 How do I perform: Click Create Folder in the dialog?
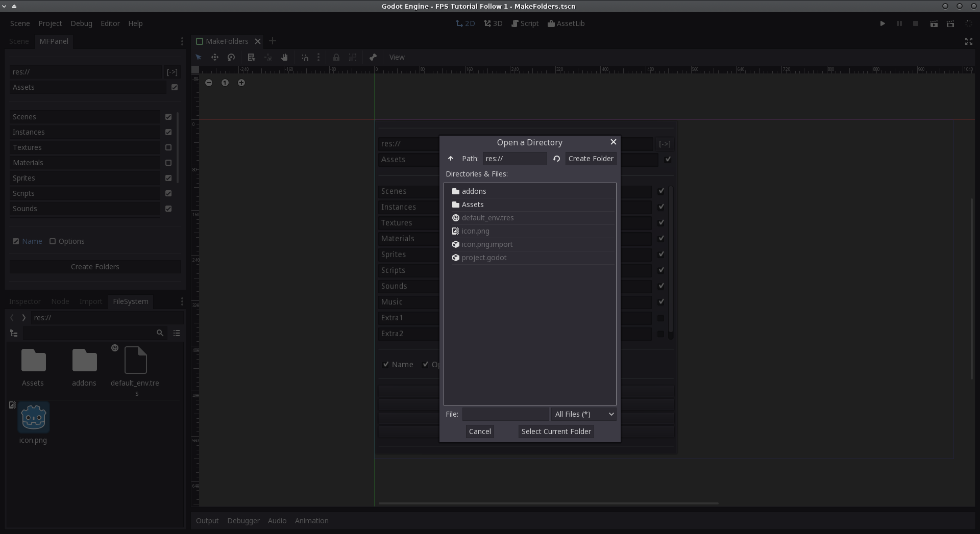click(x=591, y=159)
